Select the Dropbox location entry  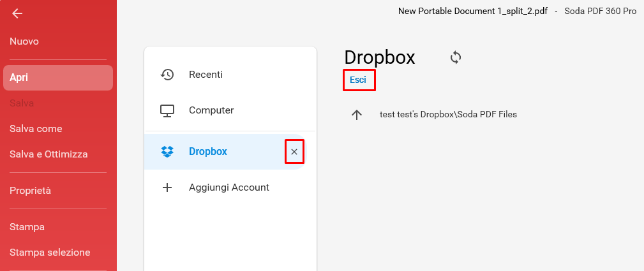(225, 152)
